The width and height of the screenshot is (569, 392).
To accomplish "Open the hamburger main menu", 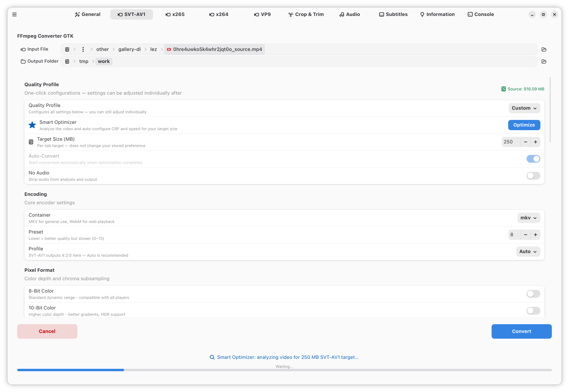I will (x=14, y=14).
